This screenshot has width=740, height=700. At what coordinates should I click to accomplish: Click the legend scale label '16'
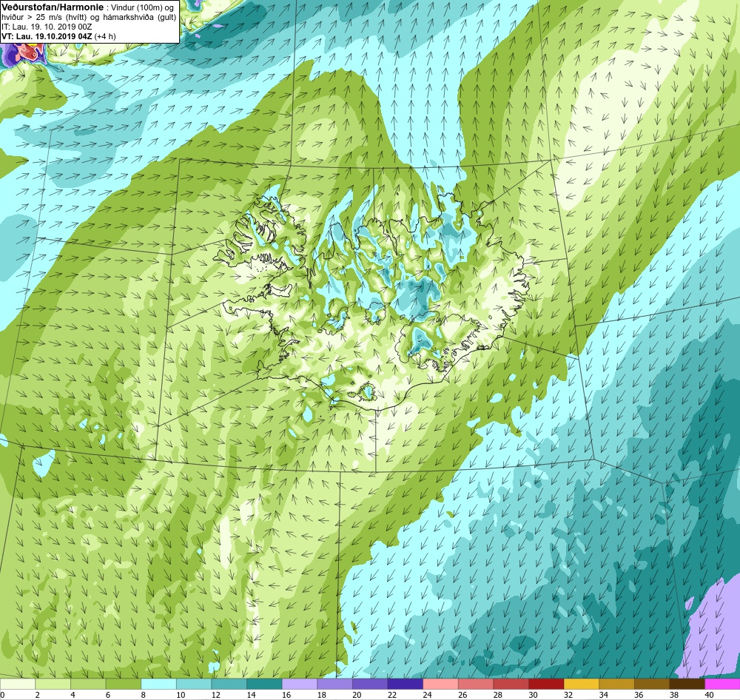(286, 695)
